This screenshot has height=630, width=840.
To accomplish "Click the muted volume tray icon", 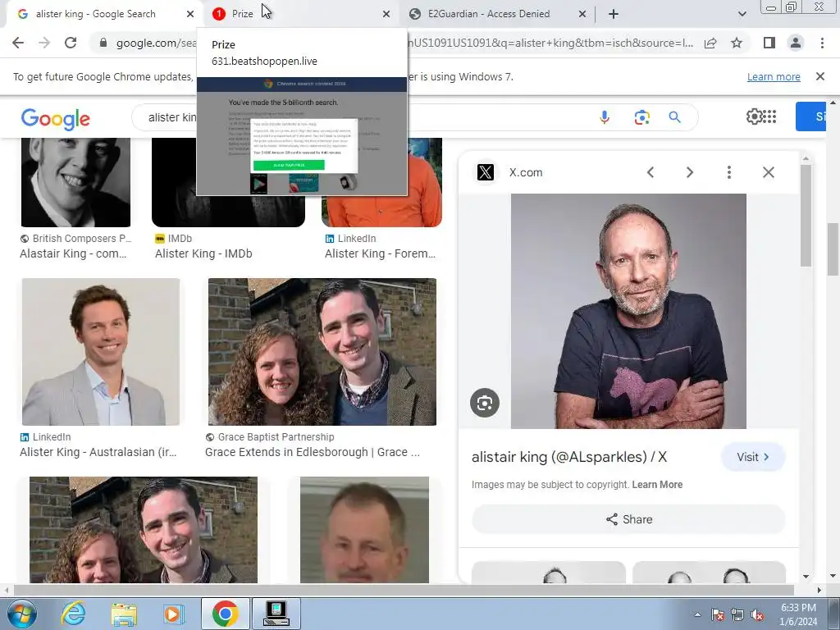I will pos(757,615).
